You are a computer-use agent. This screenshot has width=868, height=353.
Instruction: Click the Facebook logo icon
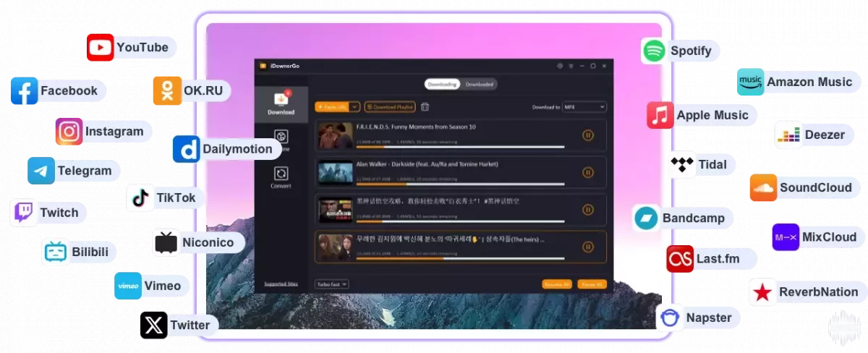click(x=25, y=91)
